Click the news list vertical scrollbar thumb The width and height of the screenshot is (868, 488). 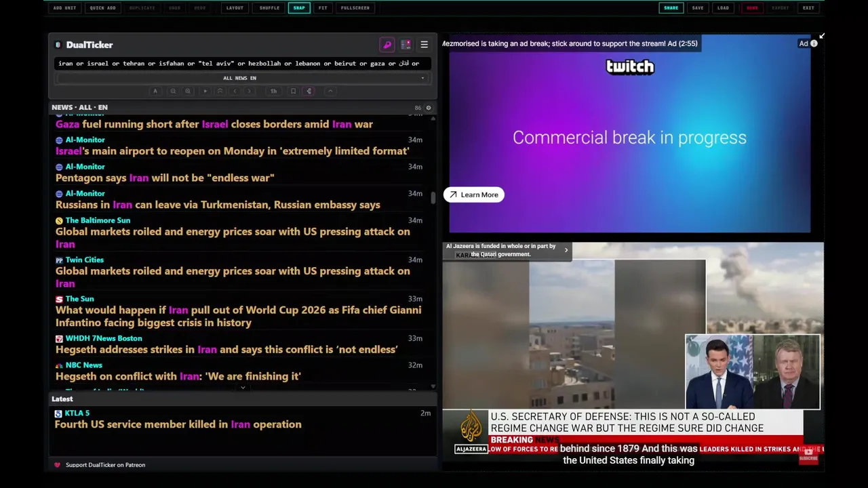pyautogui.click(x=433, y=198)
